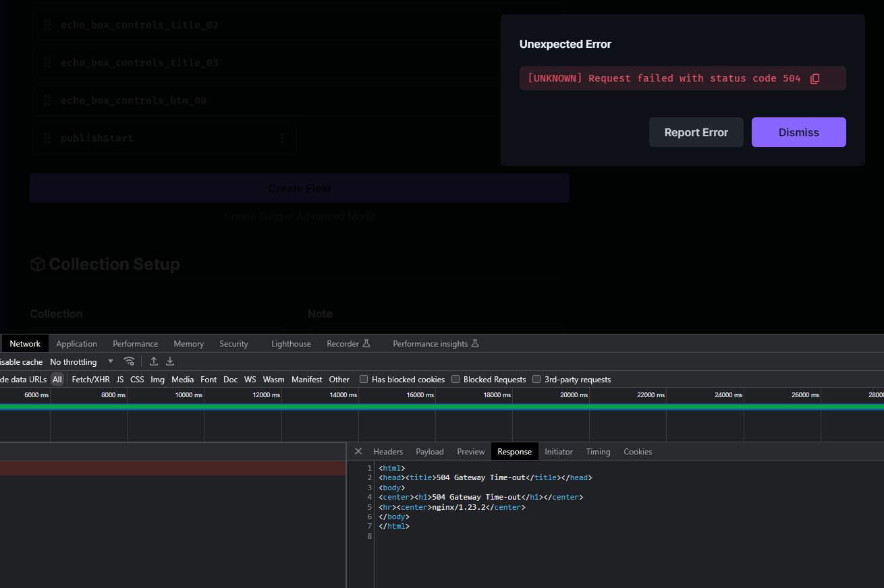The image size is (884, 588).
Task: Enable the Has blocked cookies filter
Action: point(364,379)
